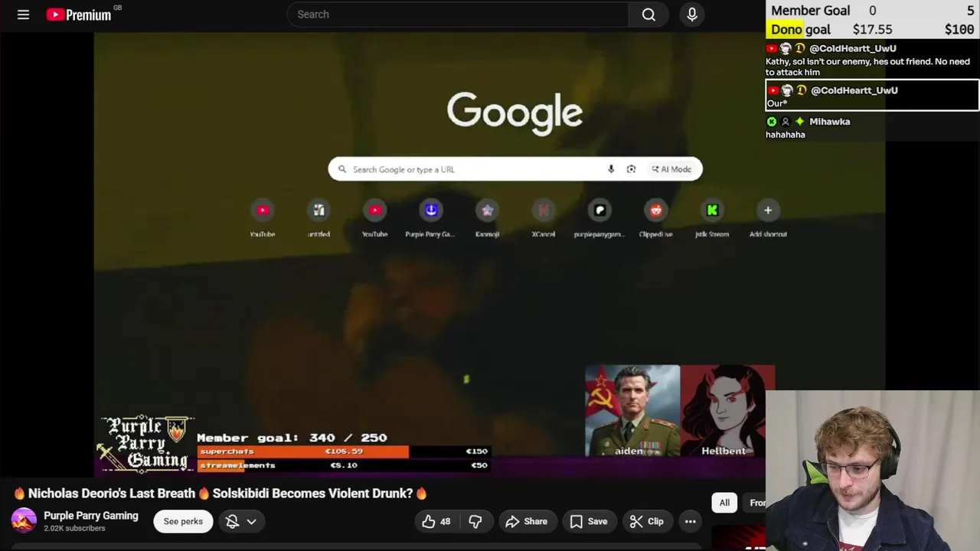Click the aiden participant portrait
Screen dimensions: 980x551
click(632, 411)
